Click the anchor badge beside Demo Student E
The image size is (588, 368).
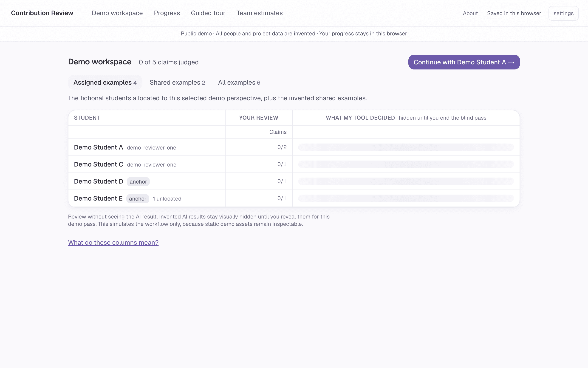(x=138, y=198)
